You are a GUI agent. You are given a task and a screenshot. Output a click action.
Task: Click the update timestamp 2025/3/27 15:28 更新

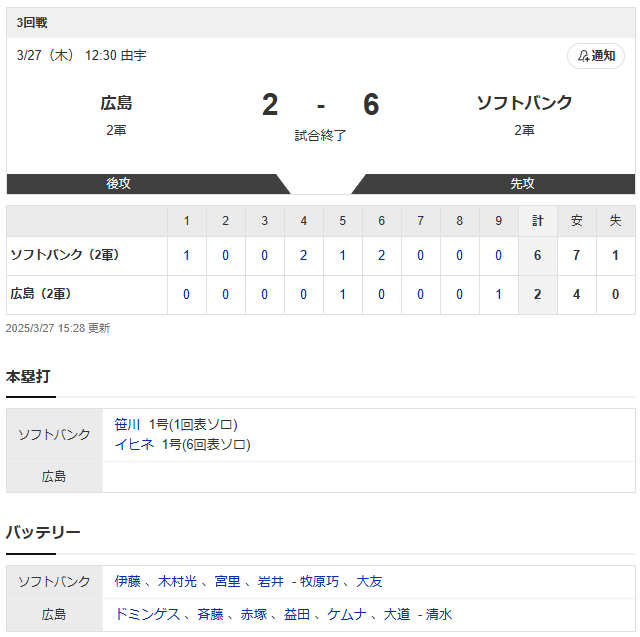click(58, 328)
